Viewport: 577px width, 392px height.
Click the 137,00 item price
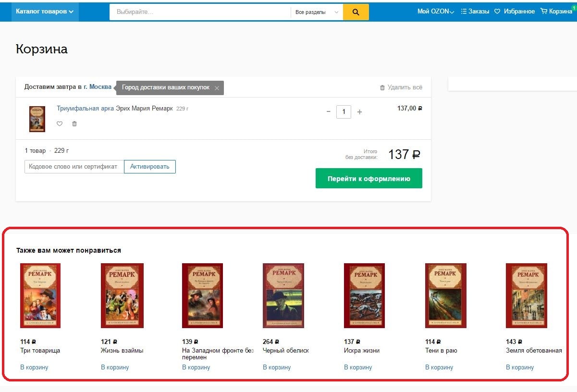(410, 109)
